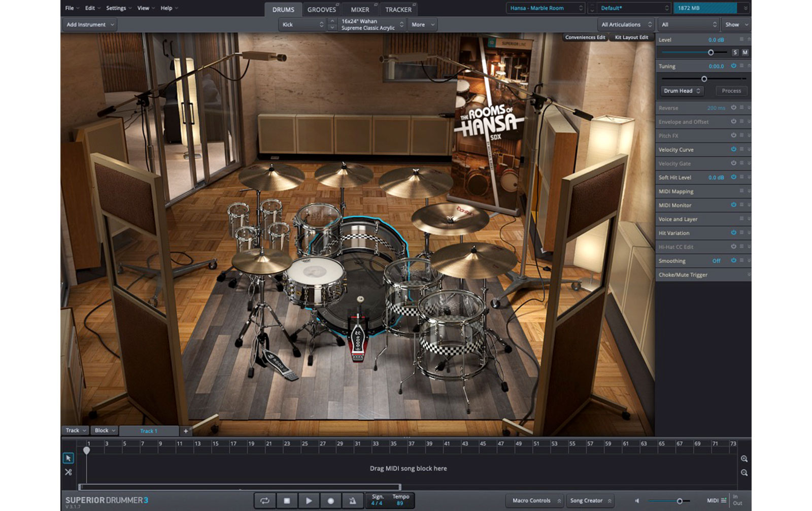The width and height of the screenshot is (812, 511).
Task: Open the More dropdown
Action: point(423,24)
